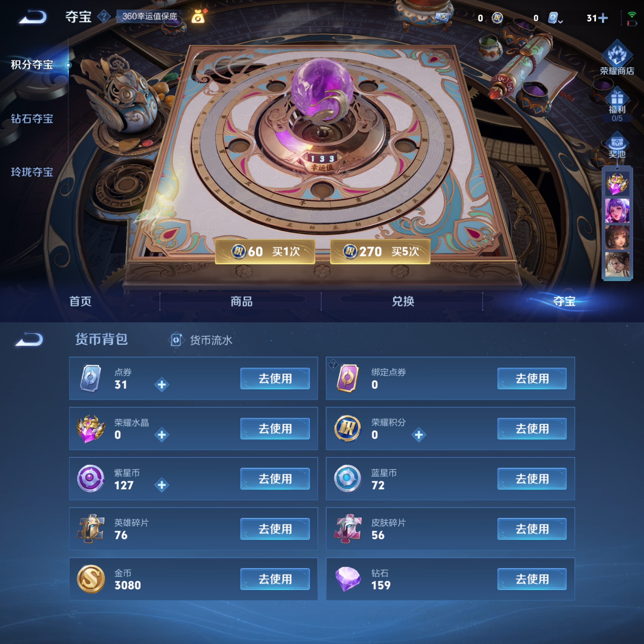Screen dimensions: 644x644
Task: Add 荣耀积分 with the plus icon
Action: tap(419, 435)
